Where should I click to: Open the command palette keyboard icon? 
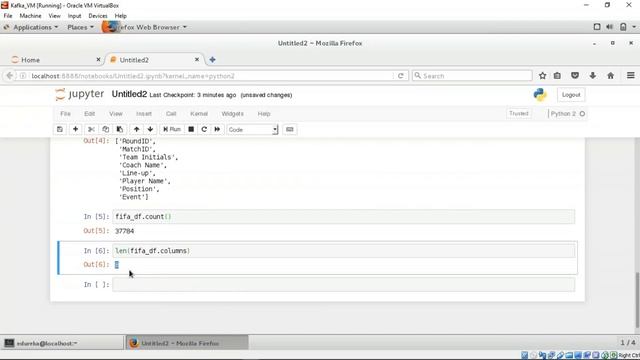(289, 129)
